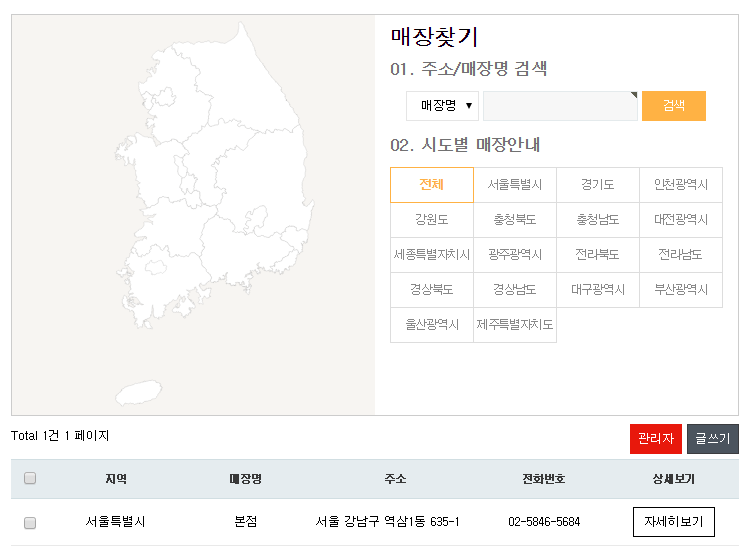Select 세종특별자치시 region cell
The height and width of the screenshot is (552, 748).
pos(432,255)
